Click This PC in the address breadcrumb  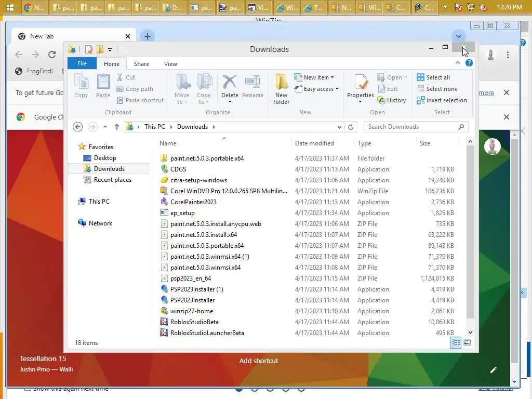(155, 127)
